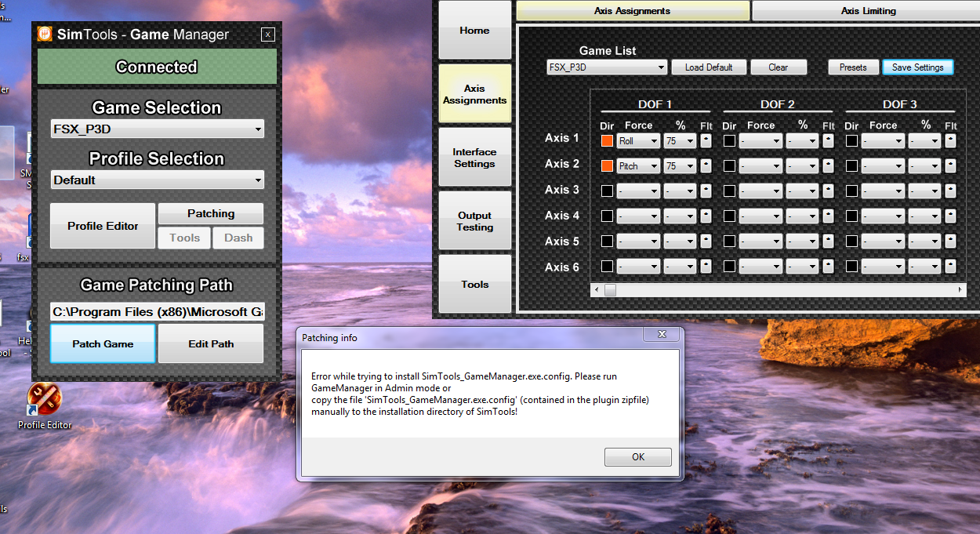This screenshot has height=534, width=980.
Task: Dismiss the Patching info dialog with OK
Action: pyautogui.click(x=637, y=457)
